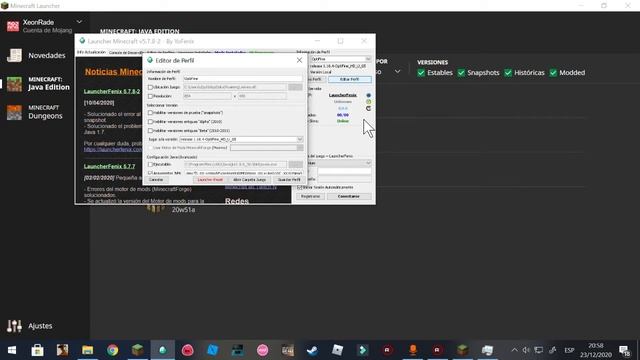This screenshot has width=640, height=360.
Task: Click the resolution height field
Action: pyautogui.click(x=262, y=96)
